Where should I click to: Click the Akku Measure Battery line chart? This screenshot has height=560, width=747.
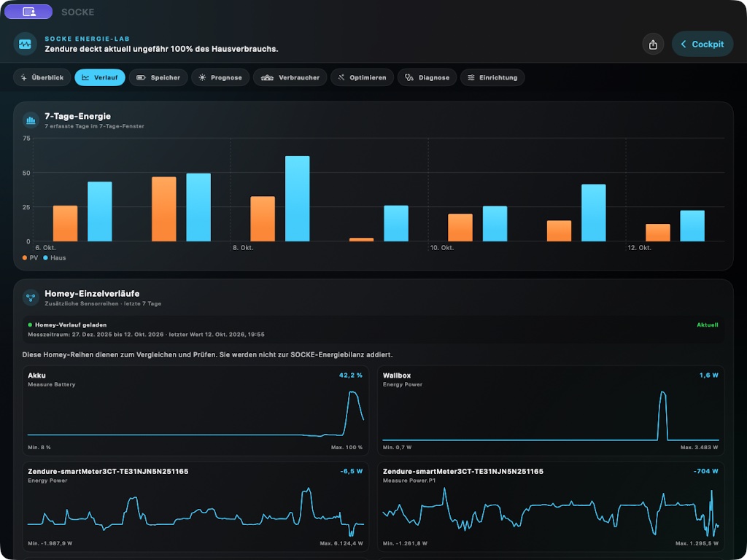196,414
